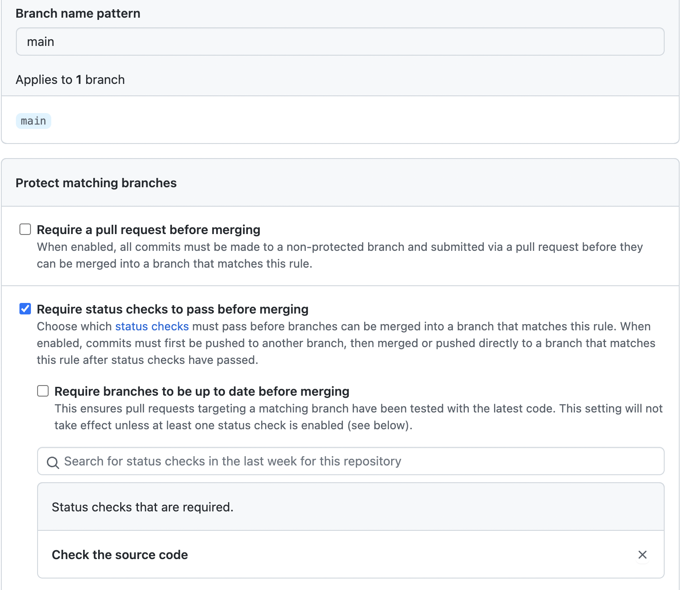Click the "Require a pull request before merging" label
The width and height of the screenshot is (700, 590).
click(x=148, y=230)
